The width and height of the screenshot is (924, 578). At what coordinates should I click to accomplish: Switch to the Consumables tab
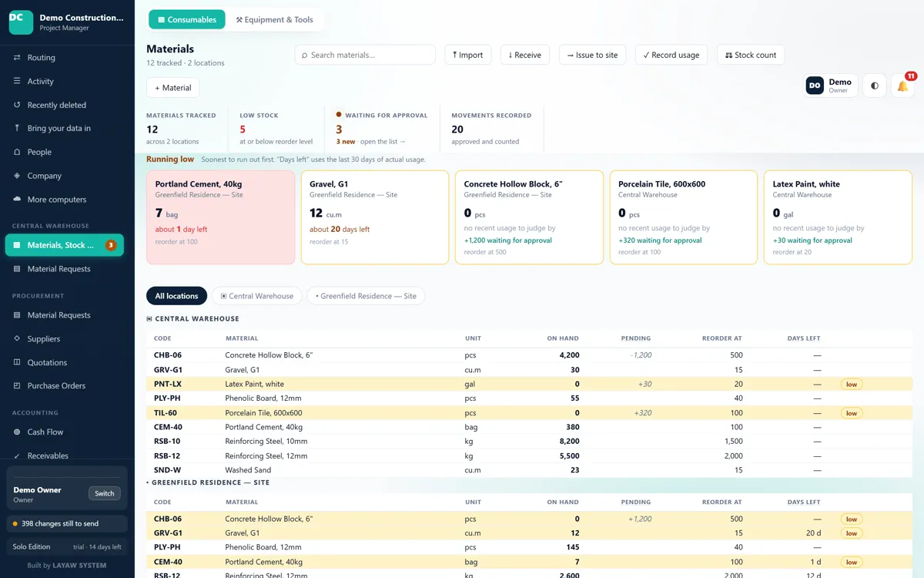pos(187,20)
